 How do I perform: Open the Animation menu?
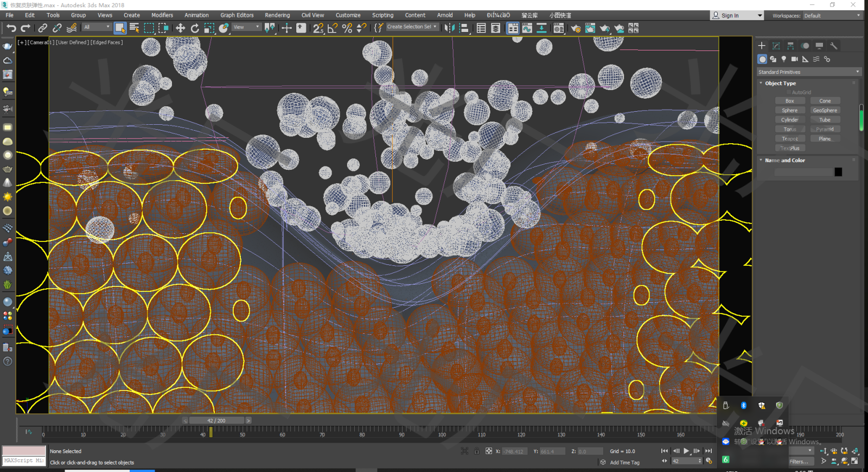(196, 15)
